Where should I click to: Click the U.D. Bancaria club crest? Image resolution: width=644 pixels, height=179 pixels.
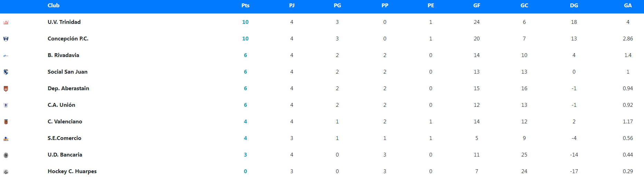(6, 155)
